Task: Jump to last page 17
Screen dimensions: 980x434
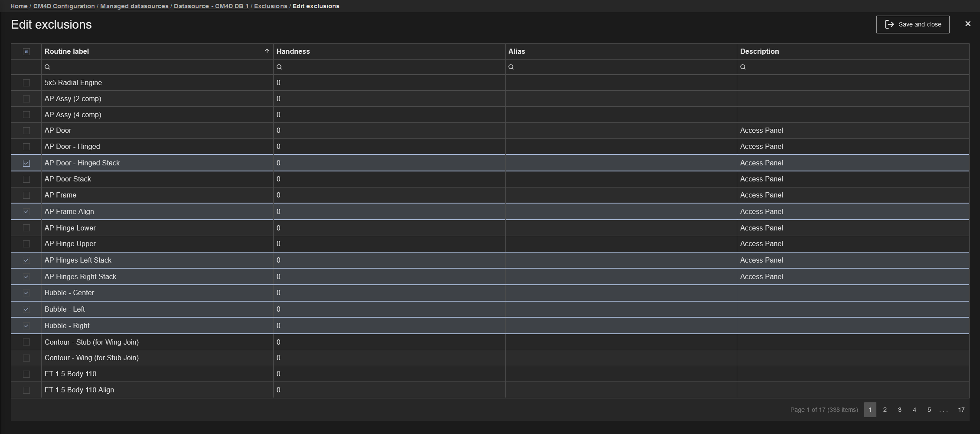Action: 961,410
